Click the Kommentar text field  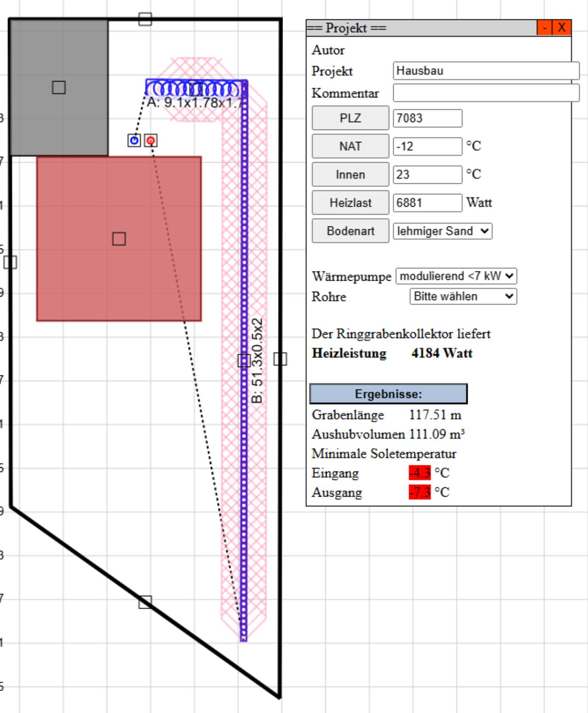coord(486,93)
